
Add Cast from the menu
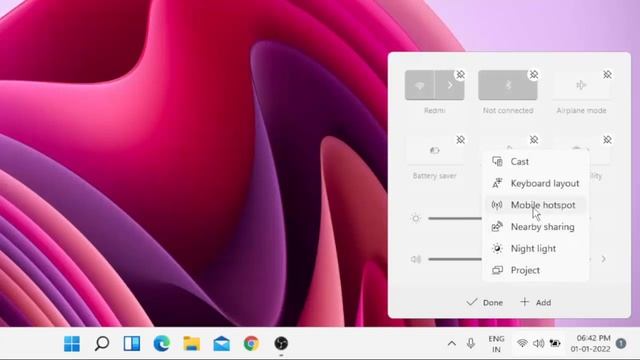click(535, 162)
